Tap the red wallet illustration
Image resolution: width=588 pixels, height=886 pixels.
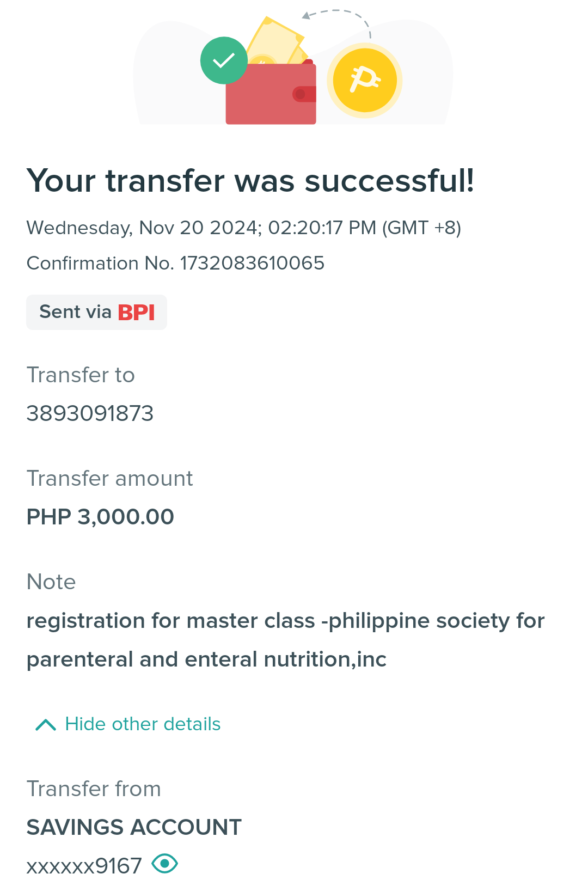271,93
